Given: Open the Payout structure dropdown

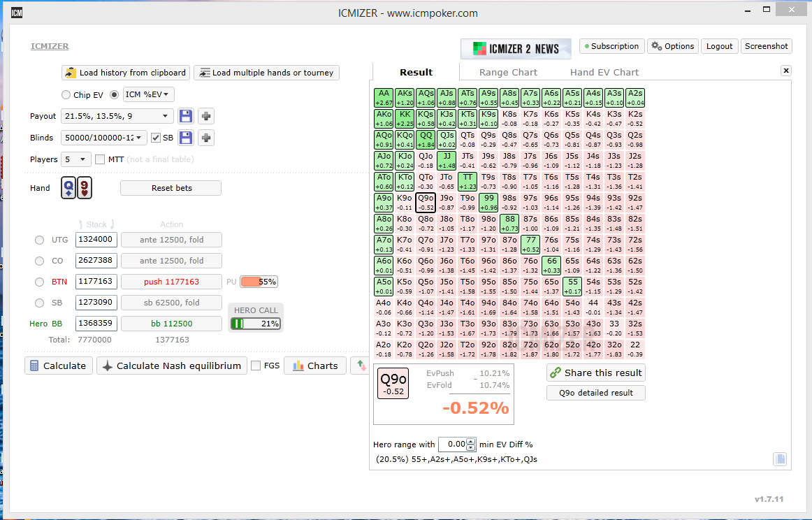Looking at the screenshot, I should click(x=117, y=116).
